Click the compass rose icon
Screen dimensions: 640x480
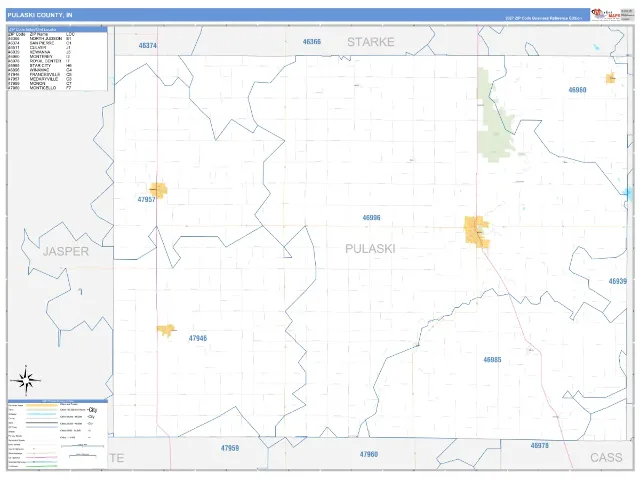click(26, 380)
